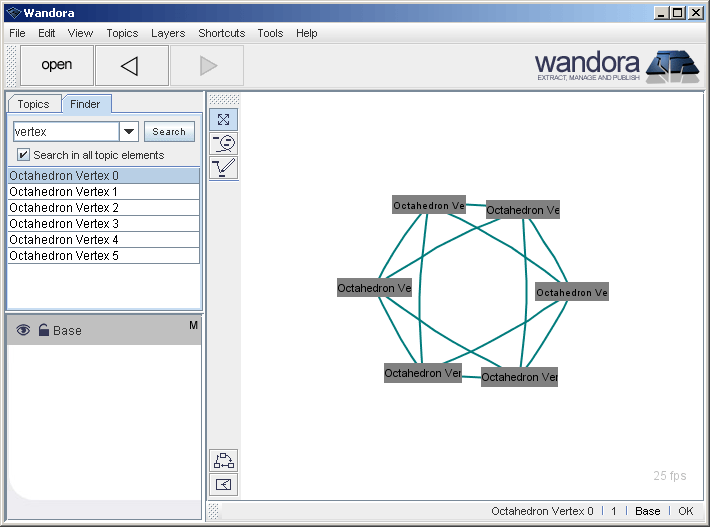Click the connected-nodes layout icon
710x527 pixels.
click(x=224, y=460)
